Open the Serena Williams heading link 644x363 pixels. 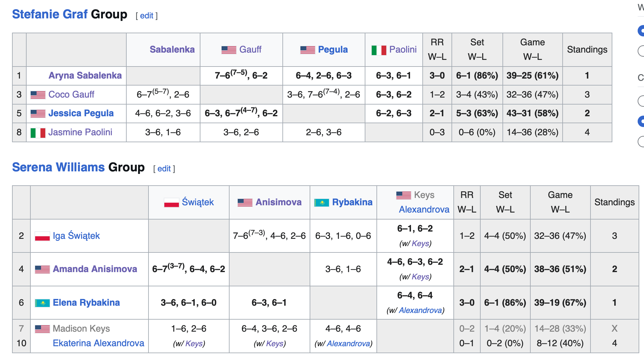pyautogui.click(x=58, y=167)
